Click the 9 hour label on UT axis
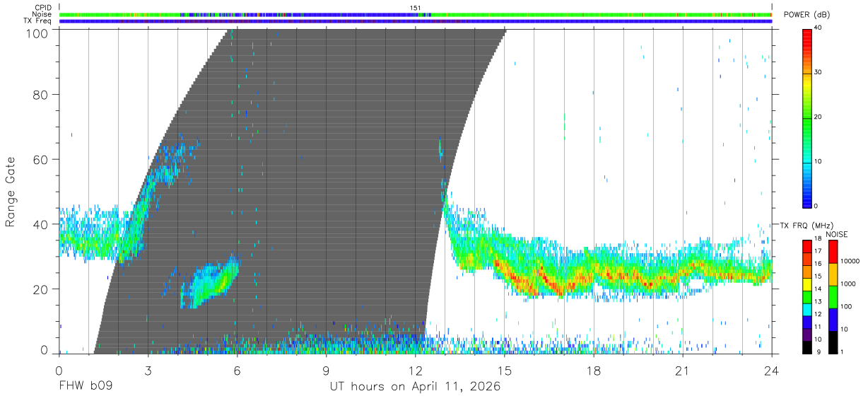 click(326, 371)
